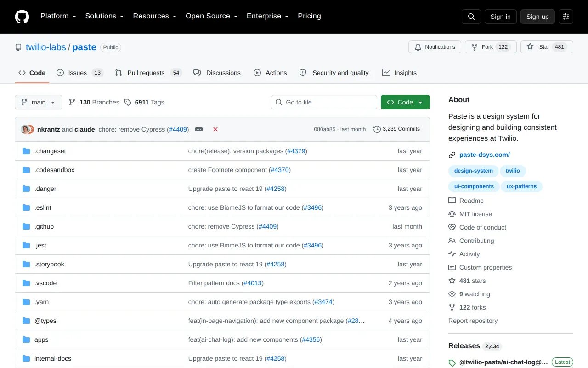Click the Notifications button

click(x=435, y=47)
